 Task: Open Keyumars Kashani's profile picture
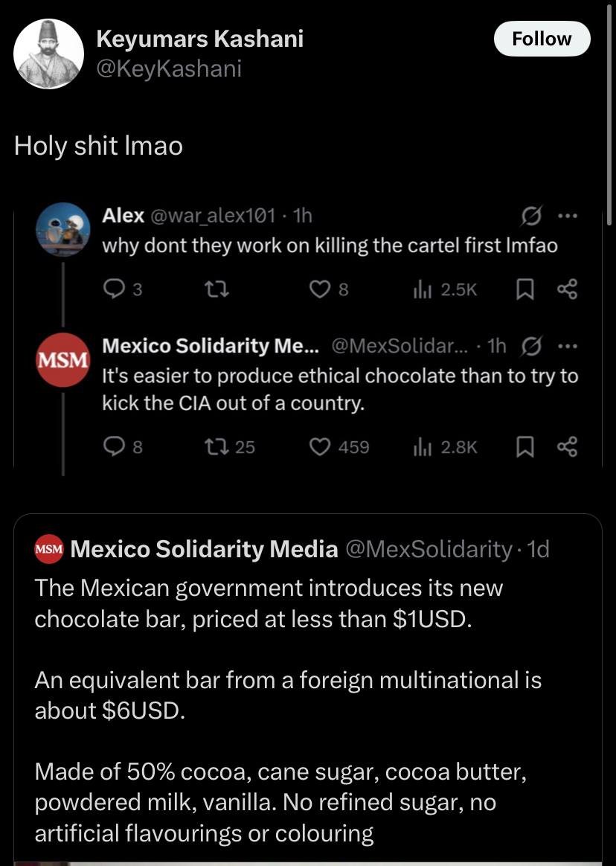point(49,54)
